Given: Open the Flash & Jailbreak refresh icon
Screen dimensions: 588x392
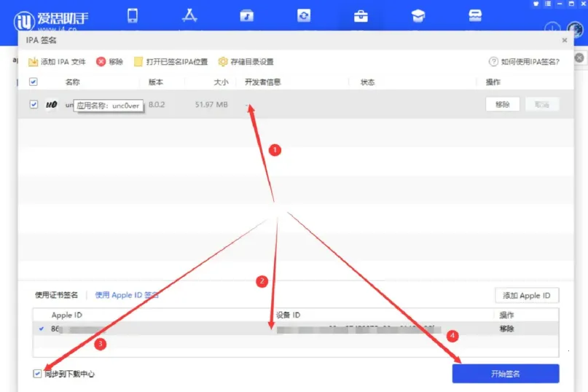Looking at the screenshot, I should click(304, 16).
